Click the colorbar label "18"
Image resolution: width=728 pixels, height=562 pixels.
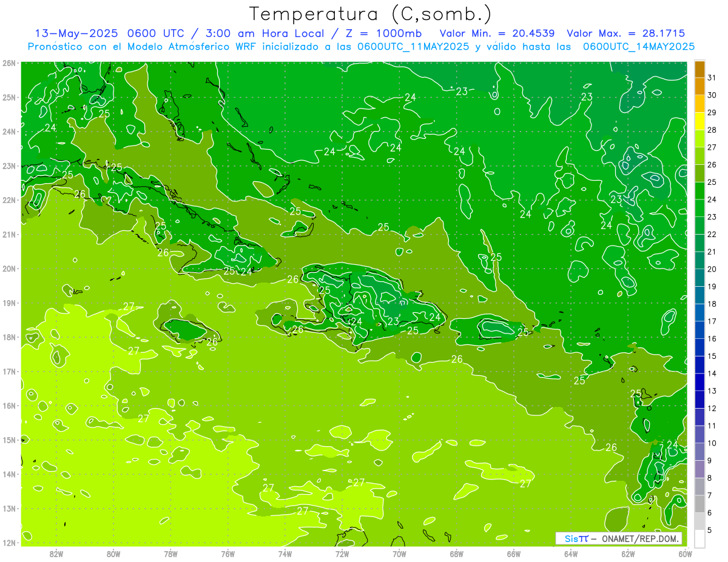point(712,304)
